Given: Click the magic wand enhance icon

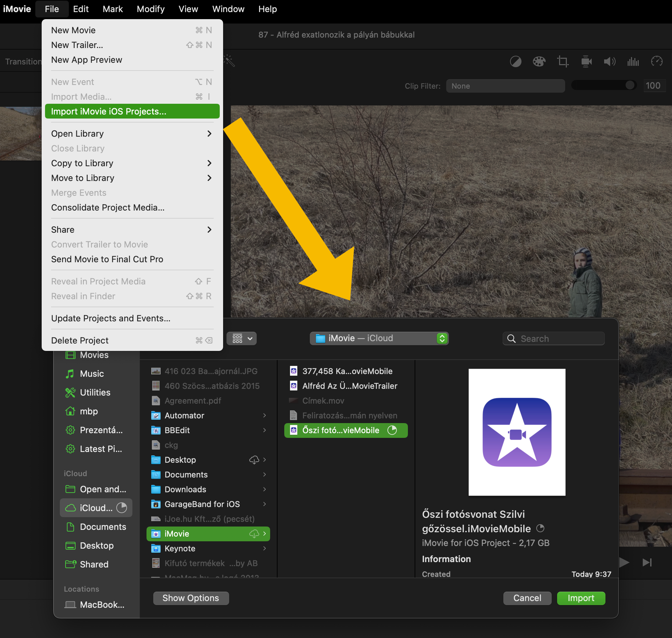Looking at the screenshot, I should pyautogui.click(x=229, y=61).
